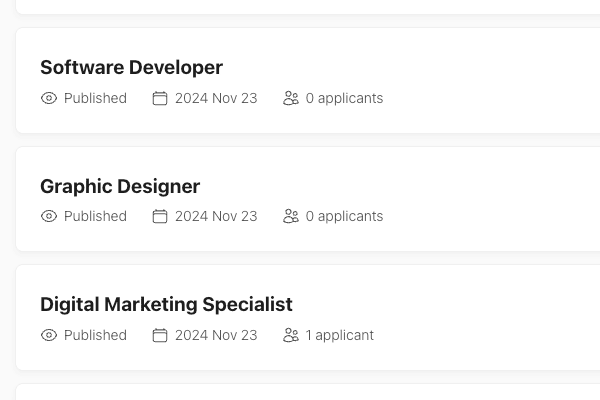Image resolution: width=600 pixels, height=400 pixels.
Task: Click 0 applicants on the Software Developer card
Action: [344, 98]
